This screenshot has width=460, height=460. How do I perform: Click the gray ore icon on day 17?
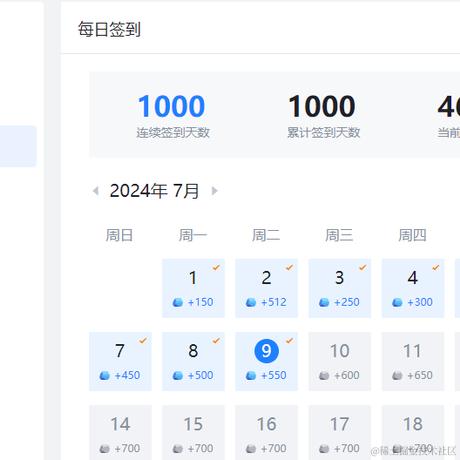tap(324, 449)
